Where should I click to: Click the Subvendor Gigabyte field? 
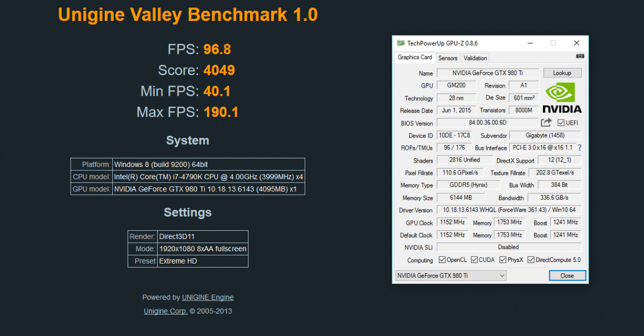[x=545, y=135]
